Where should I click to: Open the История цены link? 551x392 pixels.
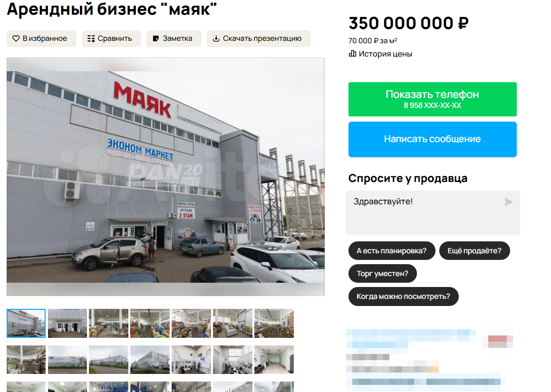[385, 54]
